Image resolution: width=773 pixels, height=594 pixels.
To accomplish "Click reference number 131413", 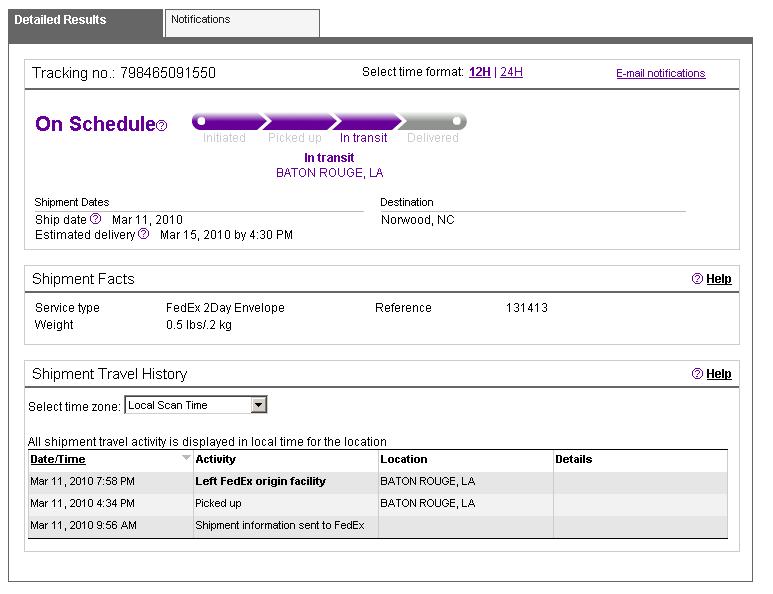I will click(527, 308).
